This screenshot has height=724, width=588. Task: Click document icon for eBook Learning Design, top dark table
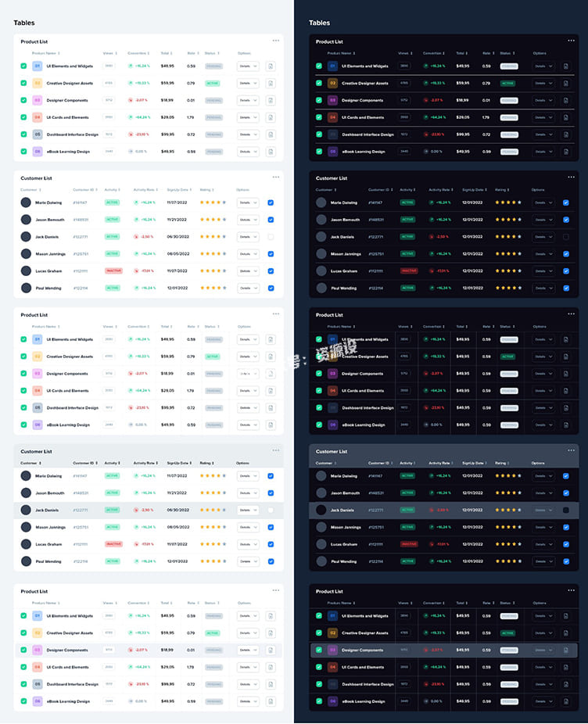565,152
